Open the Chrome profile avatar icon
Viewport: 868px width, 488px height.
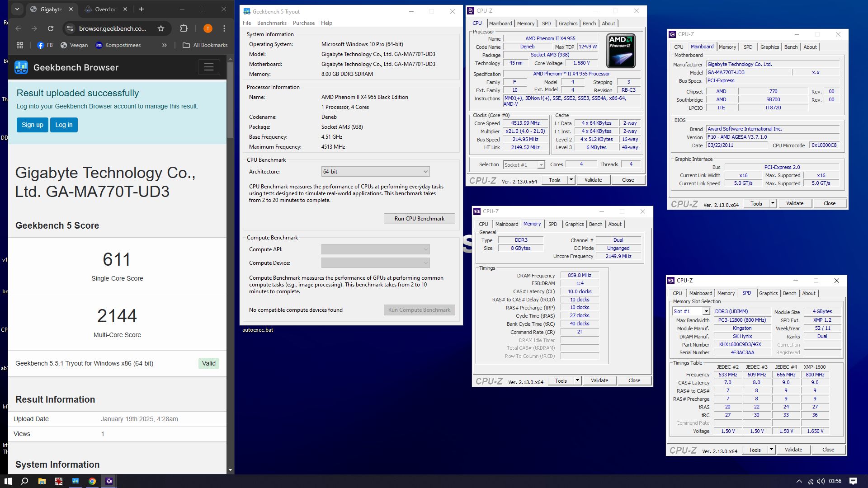coord(208,28)
